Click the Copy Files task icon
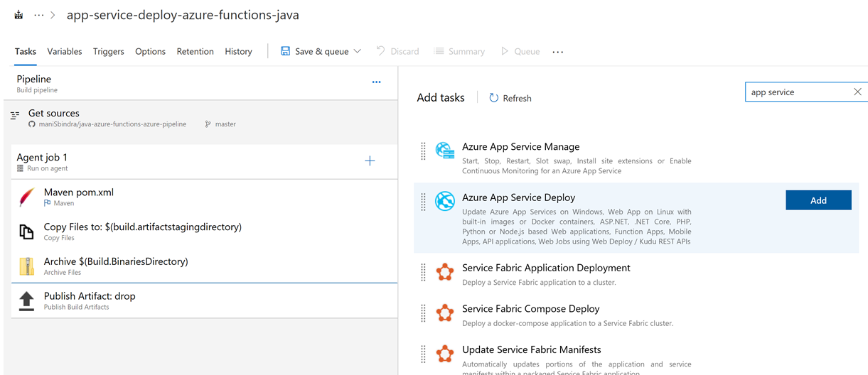The height and width of the screenshot is (375, 868). pyautogui.click(x=26, y=232)
